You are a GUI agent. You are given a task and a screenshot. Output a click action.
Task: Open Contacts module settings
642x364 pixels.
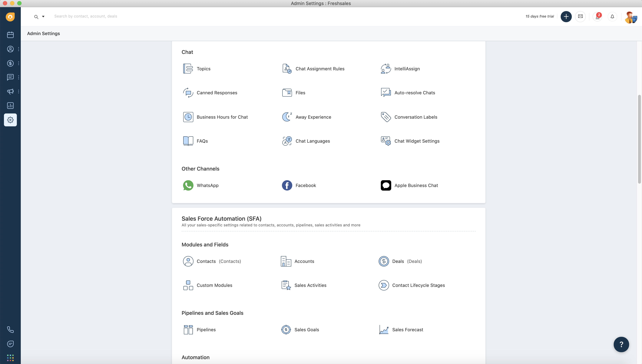click(x=212, y=261)
